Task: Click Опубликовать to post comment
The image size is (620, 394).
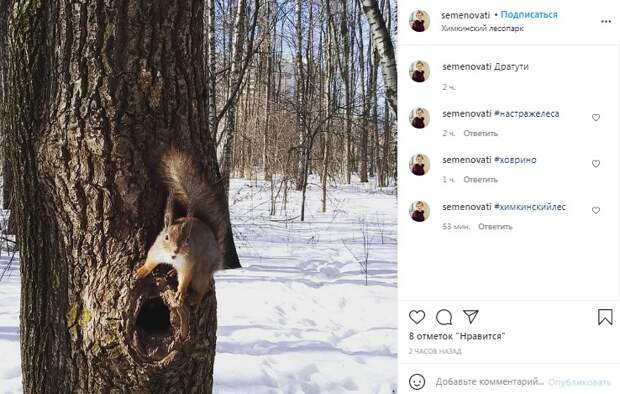Action: pyautogui.click(x=579, y=382)
